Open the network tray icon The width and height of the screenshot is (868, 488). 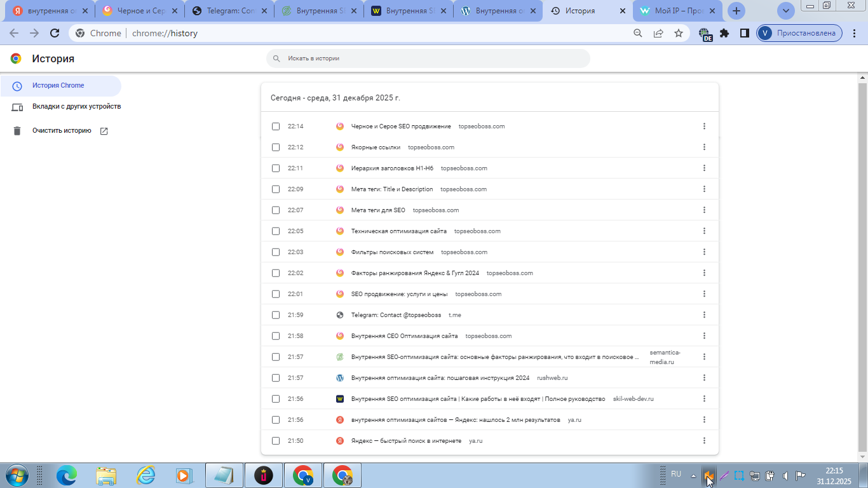tap(755, 475)
